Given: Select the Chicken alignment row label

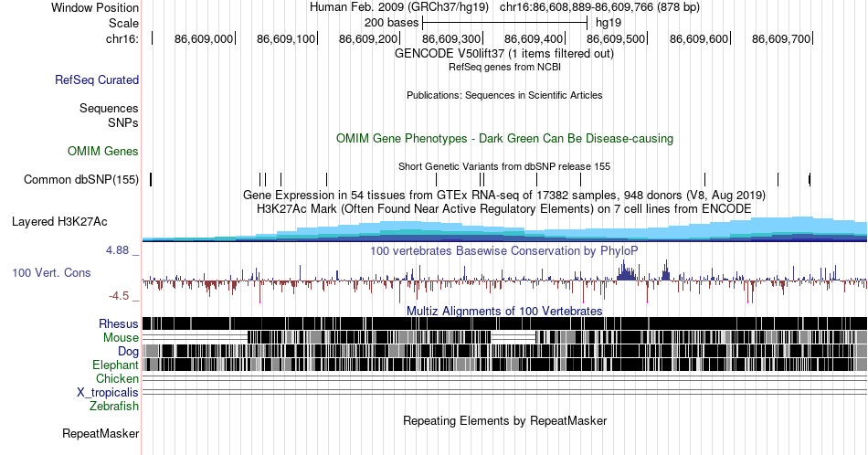Looking at the screenshot, I should [117, 378].
